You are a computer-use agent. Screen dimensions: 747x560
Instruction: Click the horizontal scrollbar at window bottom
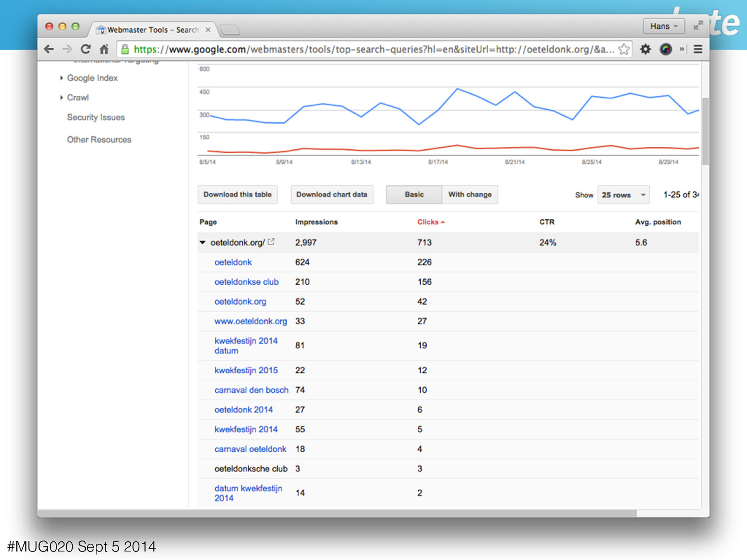pyautogui.click(x=337, y=513)
